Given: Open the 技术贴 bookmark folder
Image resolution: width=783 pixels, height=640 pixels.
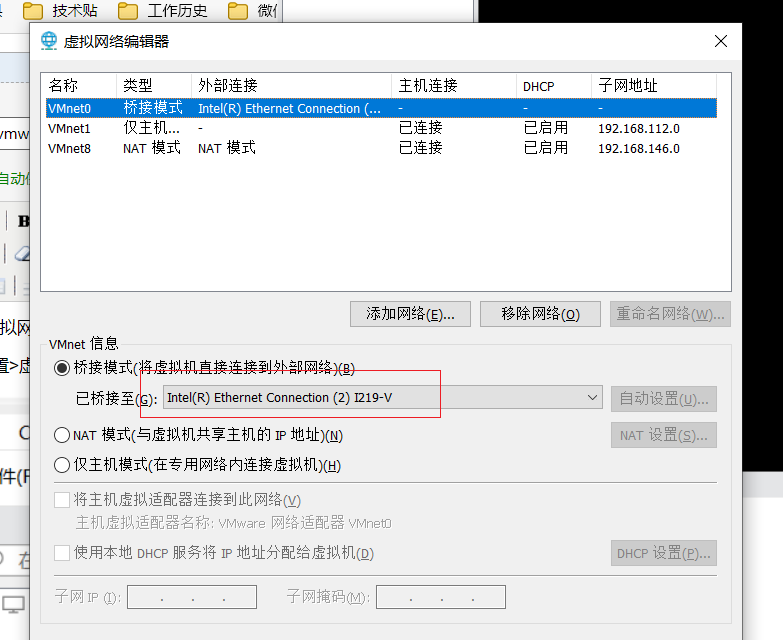Looking at the screenshot, I should coord(60,10).
